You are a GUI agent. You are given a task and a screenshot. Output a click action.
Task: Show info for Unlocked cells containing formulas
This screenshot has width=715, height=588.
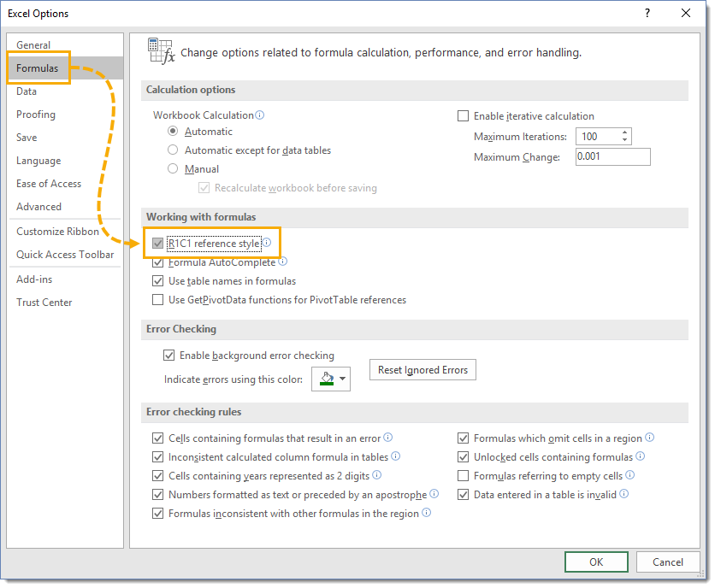tap(641, 456)
